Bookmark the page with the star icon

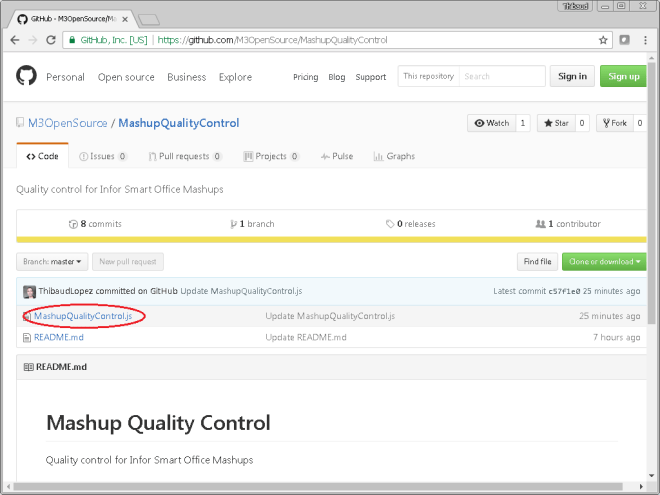pyautogui.click(x=603, y=40)
